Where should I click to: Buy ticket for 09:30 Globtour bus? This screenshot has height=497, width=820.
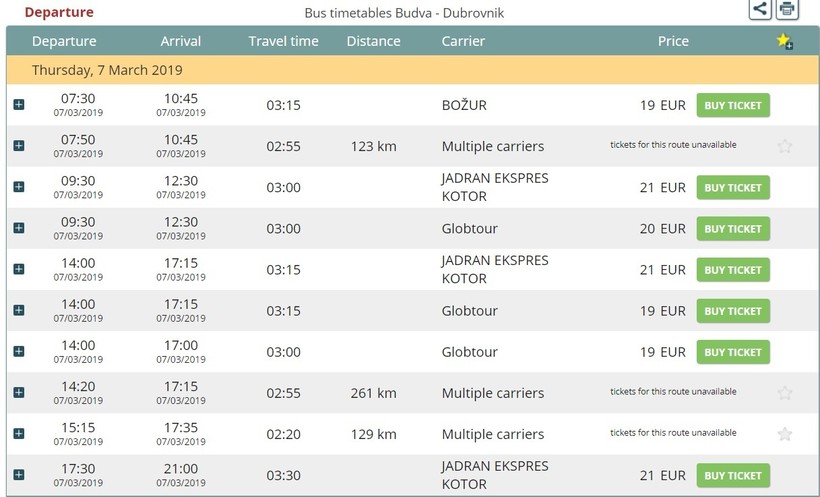coord(733,228)
